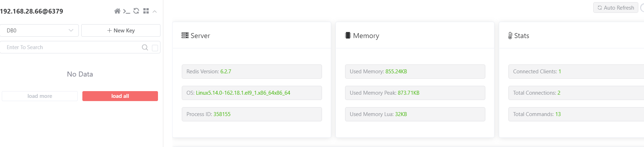Click the load more button
Screen dimensions: 644x147
point(40,96)
